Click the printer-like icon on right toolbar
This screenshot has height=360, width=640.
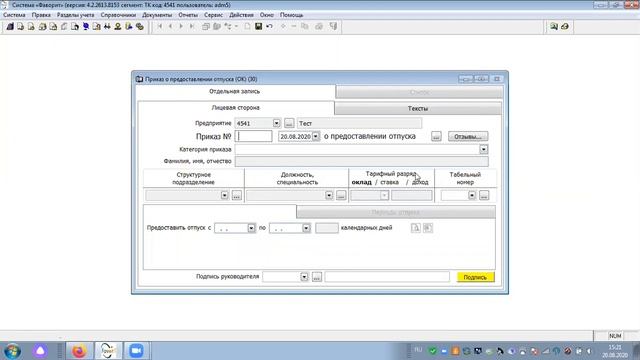[x=565, y=27]
